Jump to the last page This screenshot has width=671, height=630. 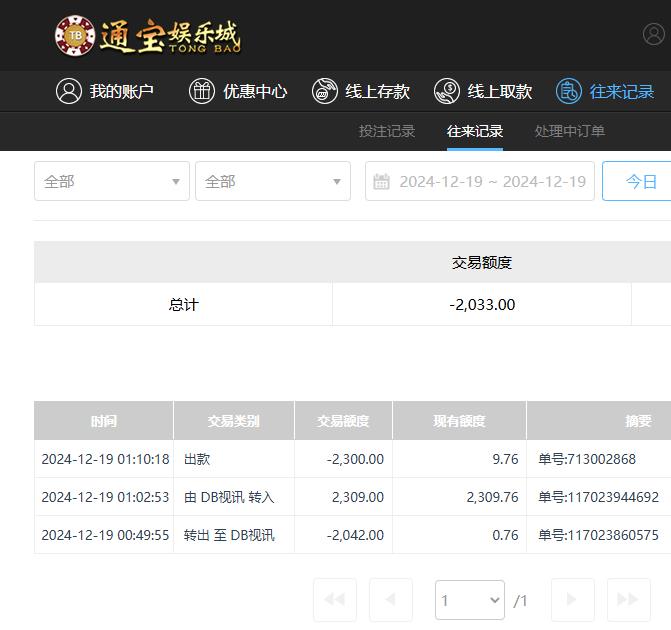click(628, 600)
